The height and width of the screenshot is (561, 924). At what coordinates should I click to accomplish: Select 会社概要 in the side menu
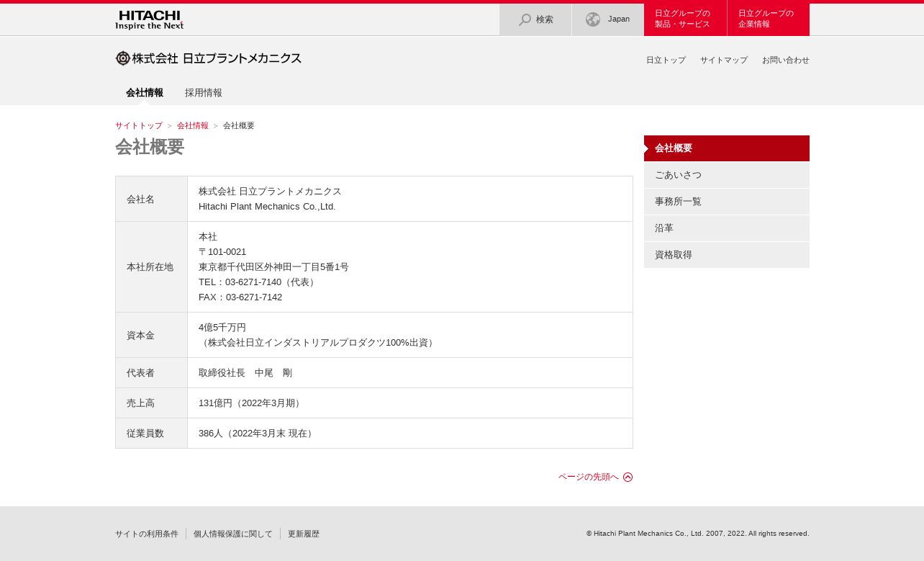727,148
